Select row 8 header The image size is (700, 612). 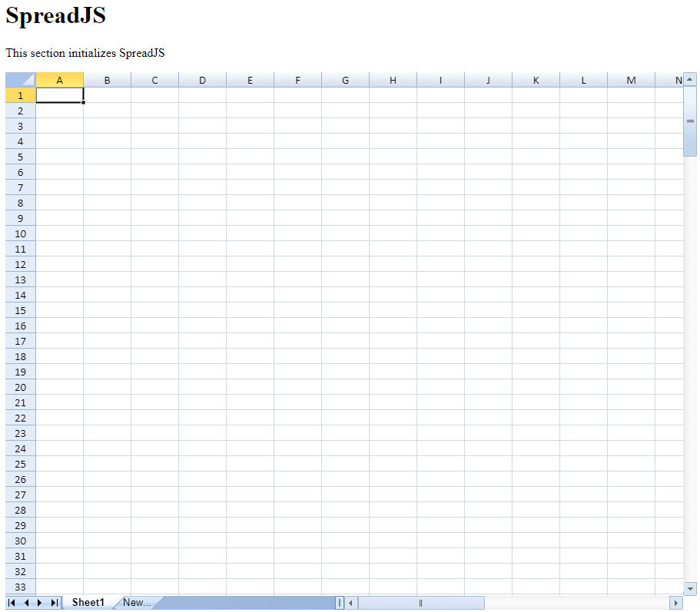click(21, 203)
